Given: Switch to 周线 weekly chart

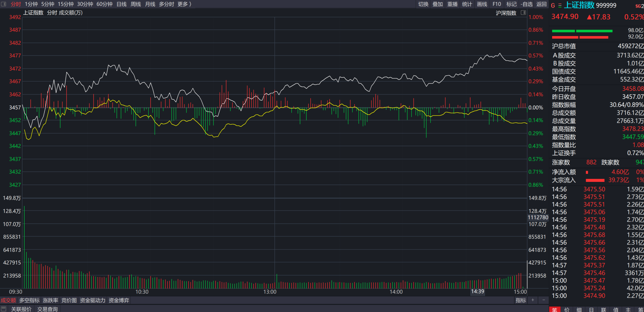Looking at the screenshot, I should click(x=136, y=4).
